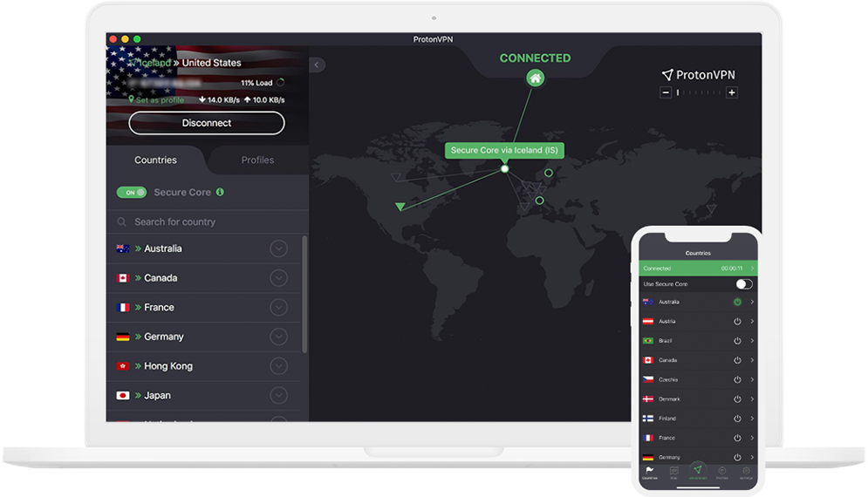The width and height of the screenshot is (868, 497).
Task: Click the 11% load indicator circle
Action: tap(281, 83)
